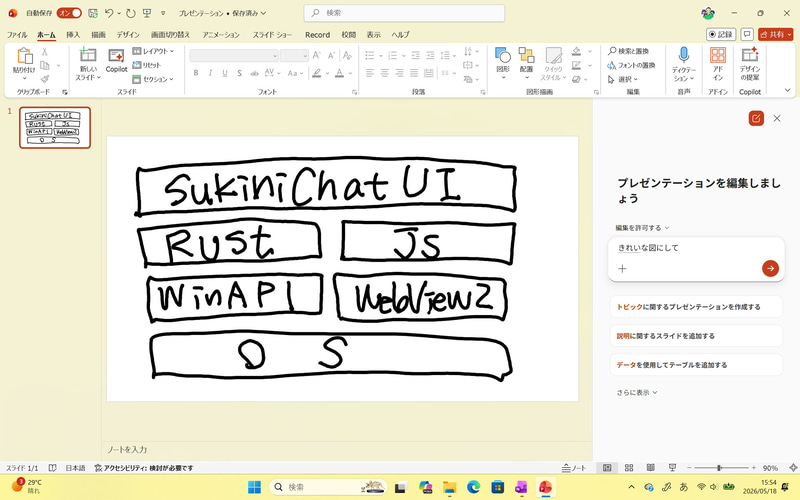800x500 pixels.
Task: Click the Increase font size icon
Action: [x=316, y=55]
